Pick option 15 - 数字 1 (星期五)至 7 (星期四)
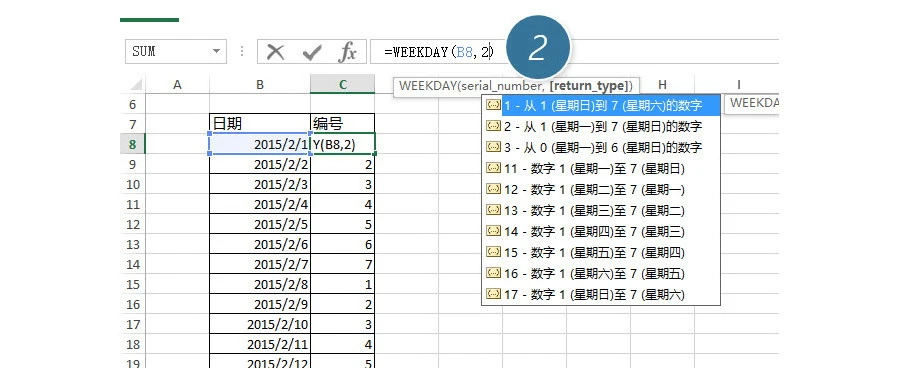Image resolution: width=900 pixels, height=368 pixels. pyautogui.click(x=602, y=253)
